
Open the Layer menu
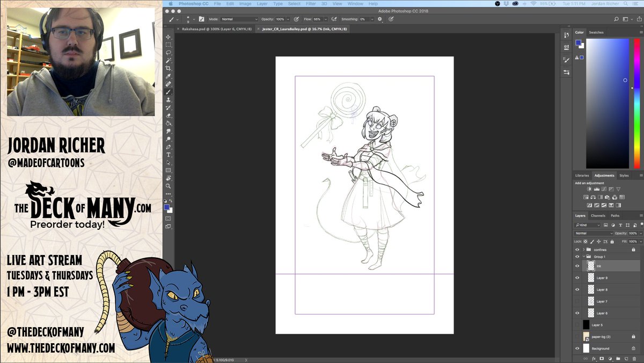tap(262, 4)
